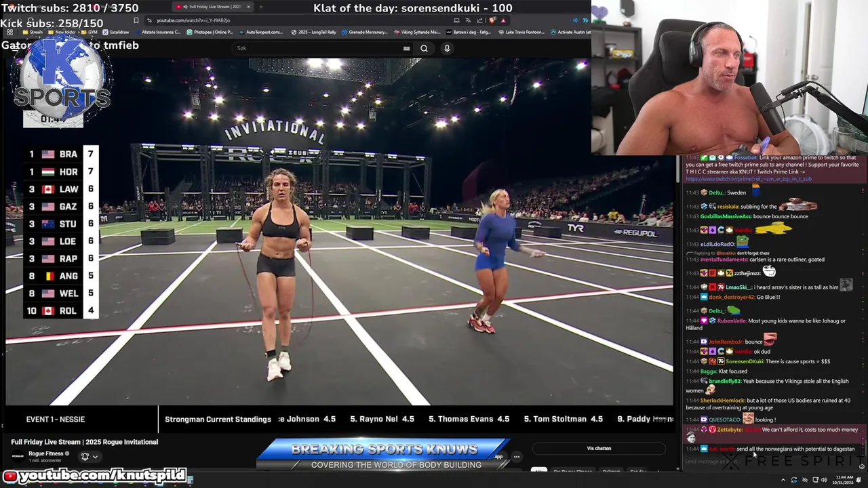Click the share icon in address bar
Viewport: 868px width, 488px height.
[479, 20]
